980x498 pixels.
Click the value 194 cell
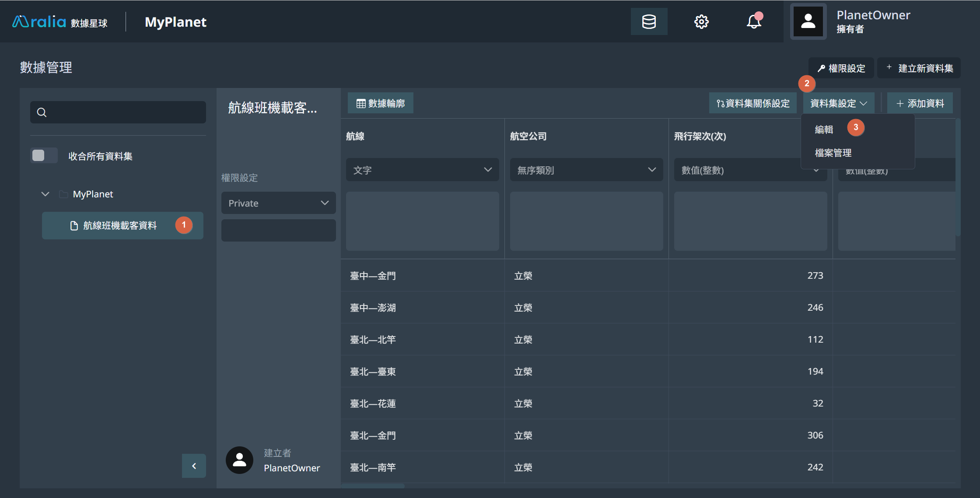(x=750, y=372)
